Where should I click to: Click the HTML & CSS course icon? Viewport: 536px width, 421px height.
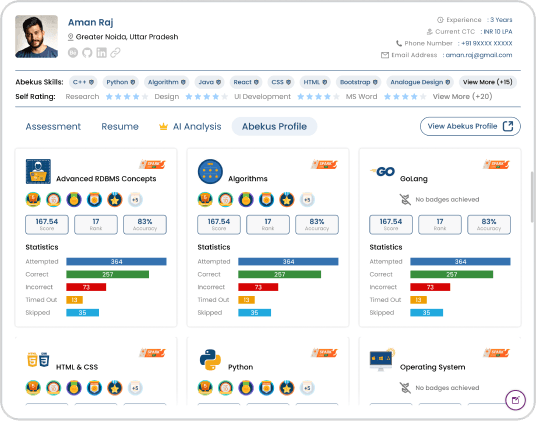(38, 360)
